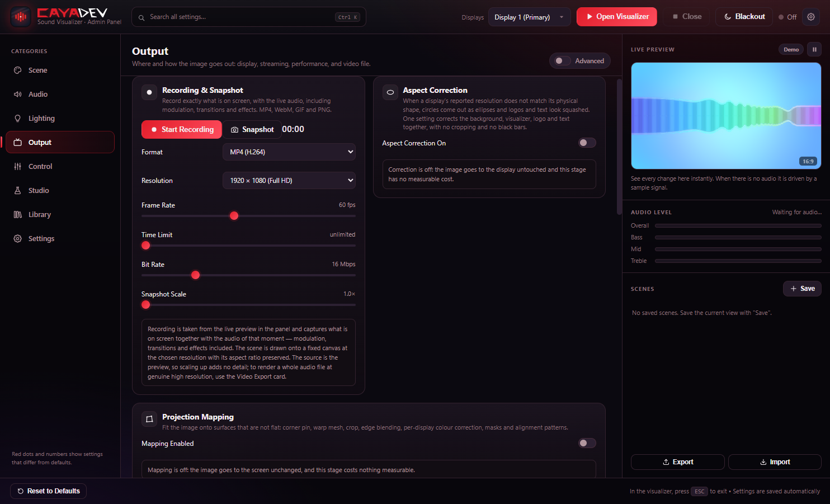Go to the Scene category label
This screenshot has height=504, width=830.
point(38,70)
